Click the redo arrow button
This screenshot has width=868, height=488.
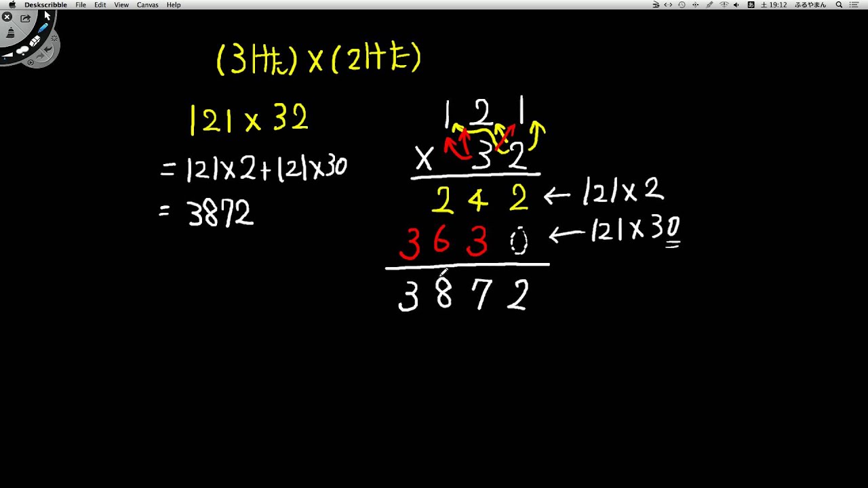click(x=40, y=56)
